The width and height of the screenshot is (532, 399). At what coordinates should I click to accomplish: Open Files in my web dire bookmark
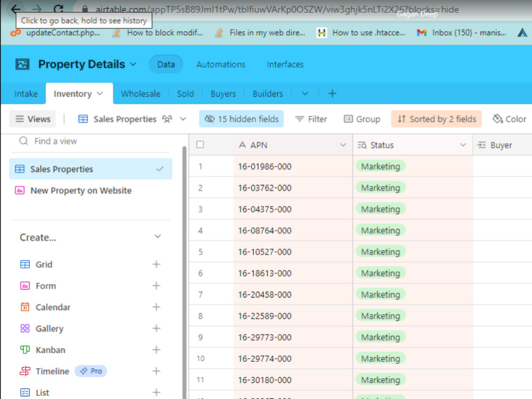(260, 33)
